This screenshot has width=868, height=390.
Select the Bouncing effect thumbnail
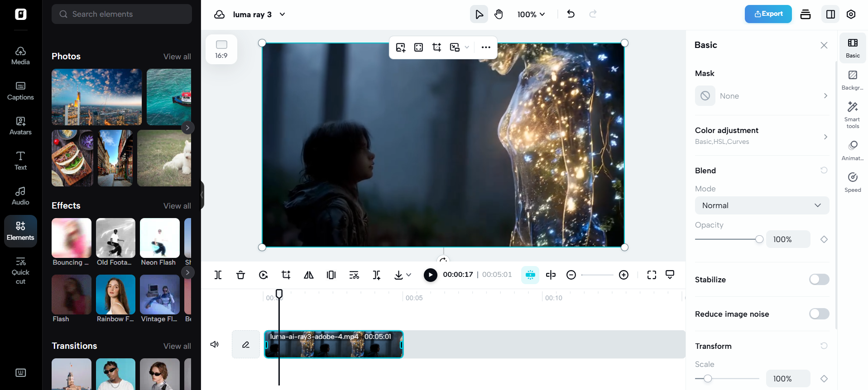click(72, 238)
